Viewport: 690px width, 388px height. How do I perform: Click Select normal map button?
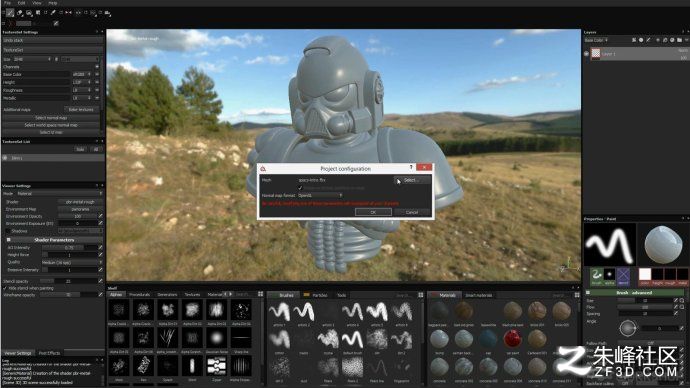pos(51,117)
